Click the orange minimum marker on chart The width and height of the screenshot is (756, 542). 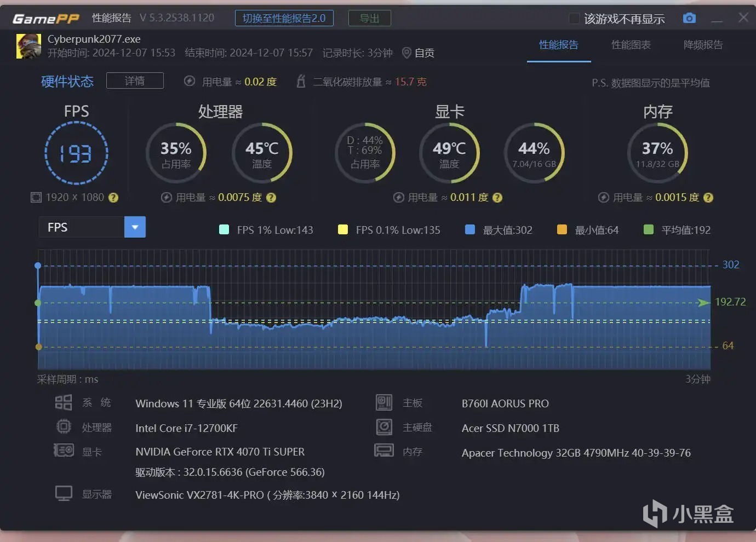(38, 347)
